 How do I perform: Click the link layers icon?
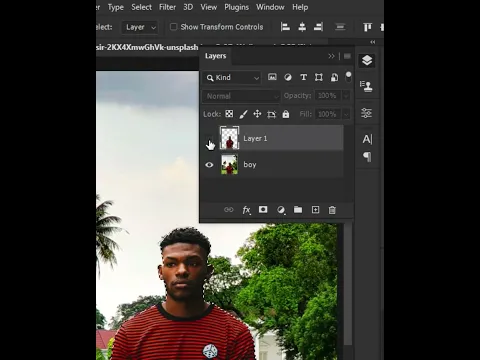pos(229,210)
